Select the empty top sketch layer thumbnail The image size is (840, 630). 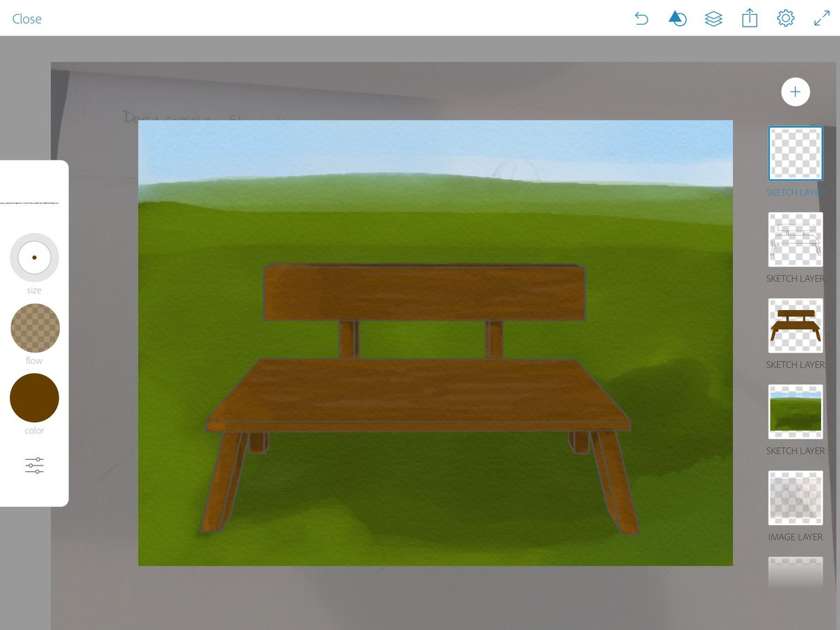tap(795, 153)
